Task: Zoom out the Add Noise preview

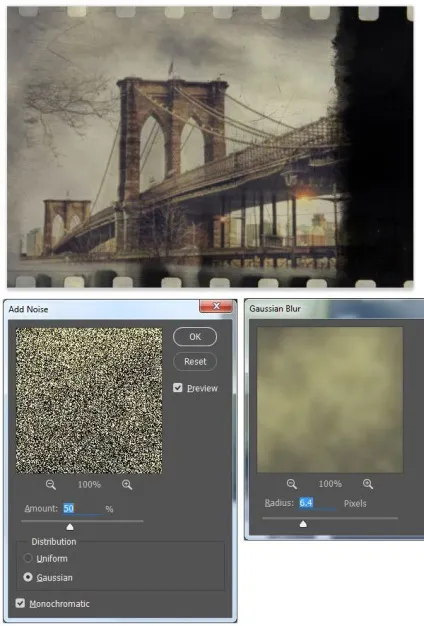Action: [51, 485]
